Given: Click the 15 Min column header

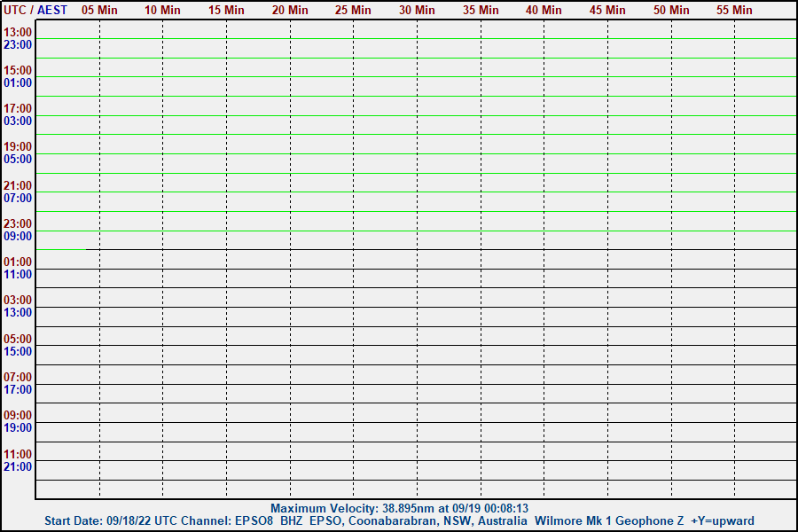Looking at the screenshot, I should coord(226,10).
